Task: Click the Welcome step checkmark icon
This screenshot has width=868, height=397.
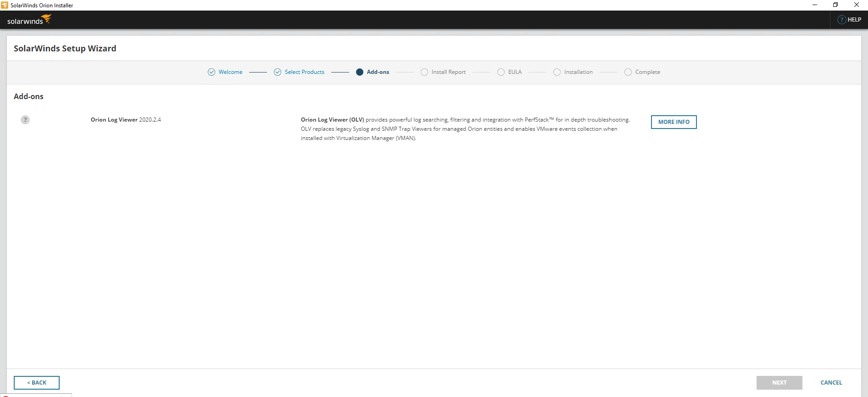Action: pyautogui.click(x=211, y=72)
